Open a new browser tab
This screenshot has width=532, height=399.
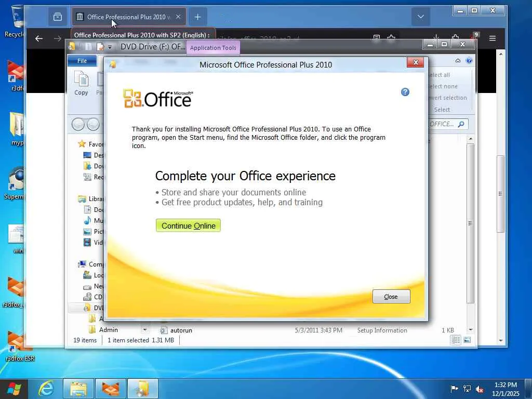(x=197, y=17)
